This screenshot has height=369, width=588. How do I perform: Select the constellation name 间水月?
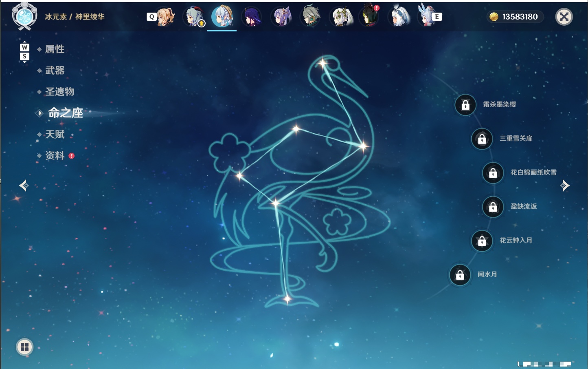[487, 274]
